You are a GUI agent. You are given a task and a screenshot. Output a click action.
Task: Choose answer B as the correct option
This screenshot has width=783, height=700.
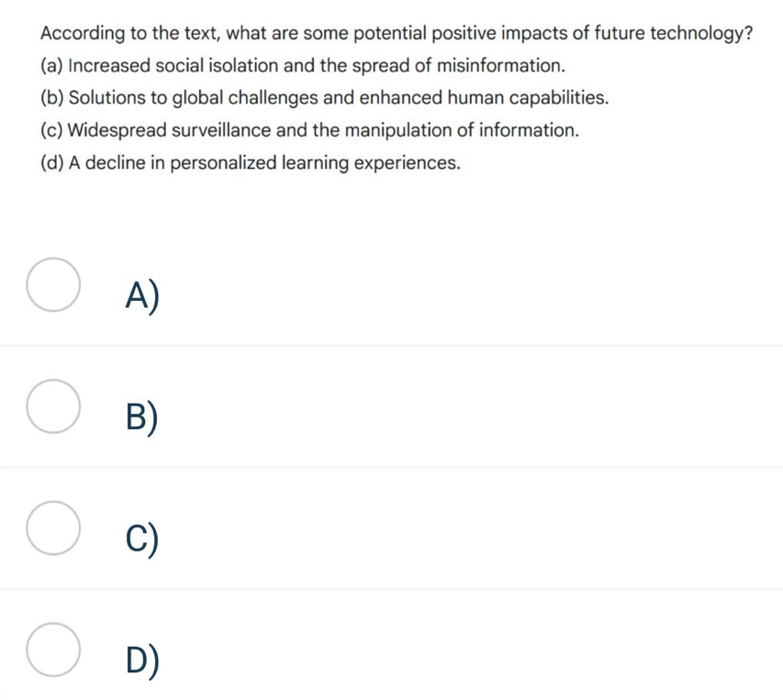[52, 406]
